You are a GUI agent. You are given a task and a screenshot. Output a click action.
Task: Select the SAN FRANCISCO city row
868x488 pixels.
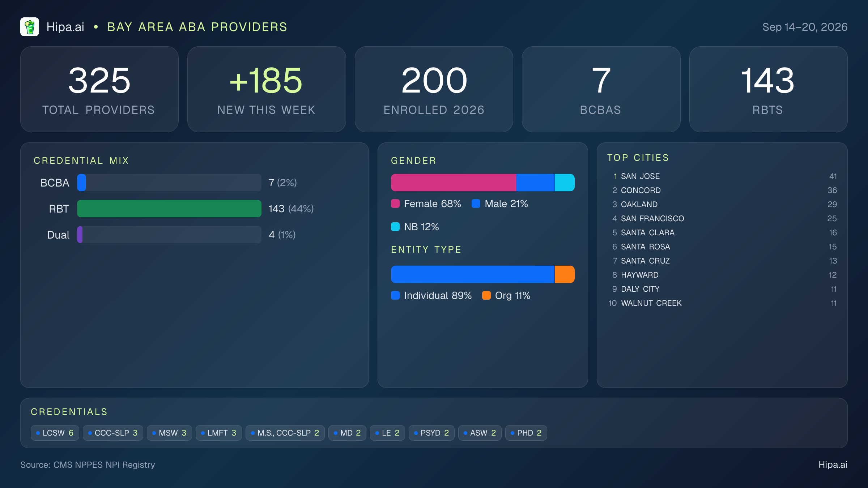[722, 218]
